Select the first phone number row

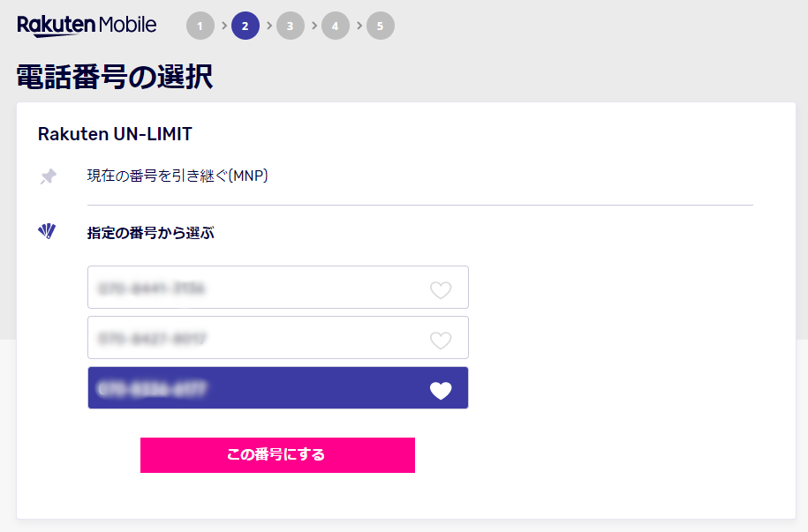(x=278, y=288)
